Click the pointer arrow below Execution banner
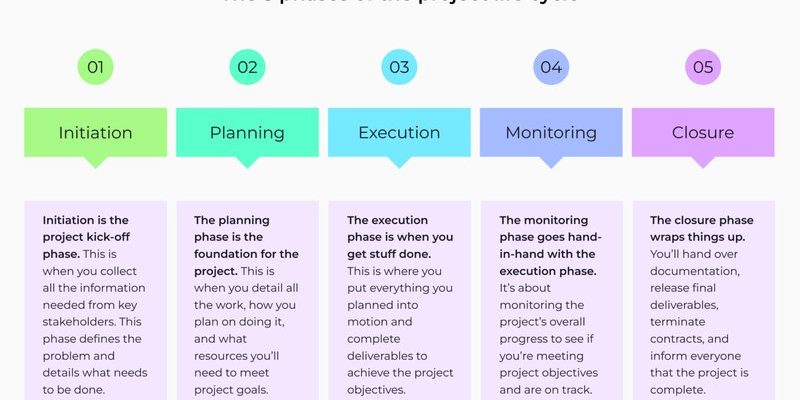Image resolution: width=800 pixels, height=400 pixels. click(x=399, y=162)
